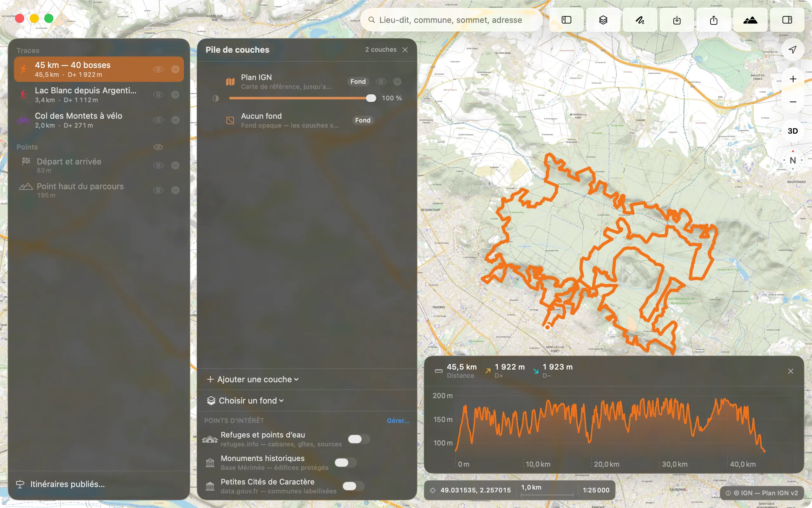812x508 pixels.
Task: Remove the Plan IGN layer
Action: tap(397, 82)
